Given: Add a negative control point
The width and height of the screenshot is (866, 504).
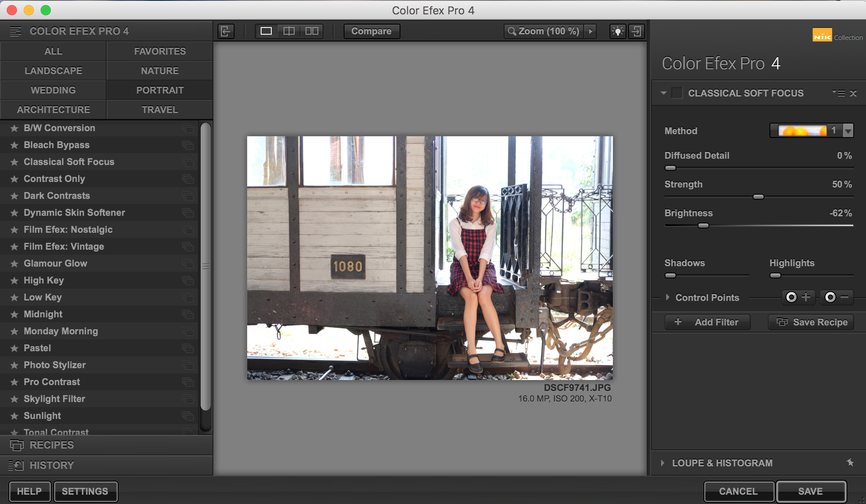Looking at the screenshot, I should [x=836, y=297].
